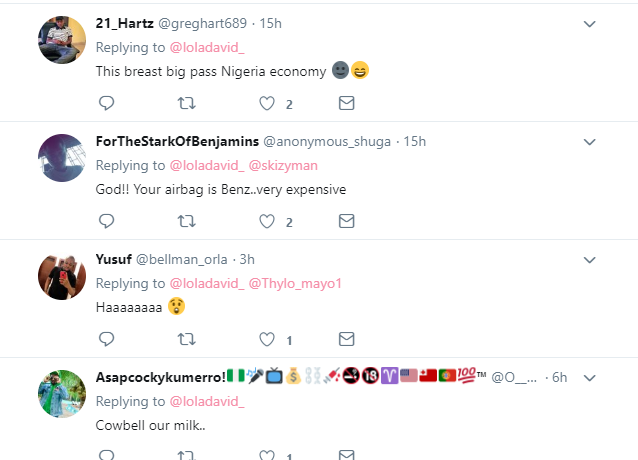Like the ForTheStarkOfBenjamins tweet
Image resolution: width=638 pixels, height=460 pixels.
point(267,221)
